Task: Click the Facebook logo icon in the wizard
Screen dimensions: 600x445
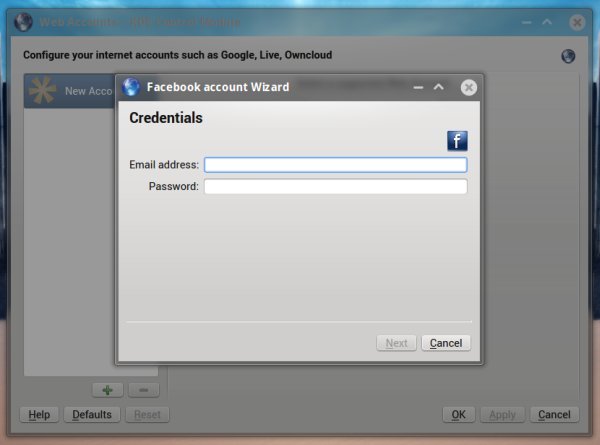Action: click(457, 141)
